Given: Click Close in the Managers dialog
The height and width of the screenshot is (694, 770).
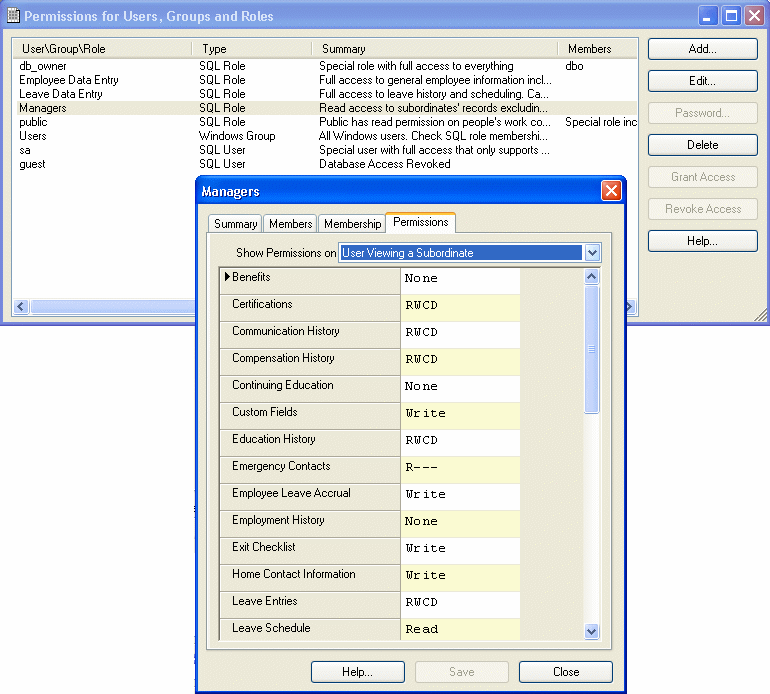Looking at the screenshot, I should [x=565, y=672].
